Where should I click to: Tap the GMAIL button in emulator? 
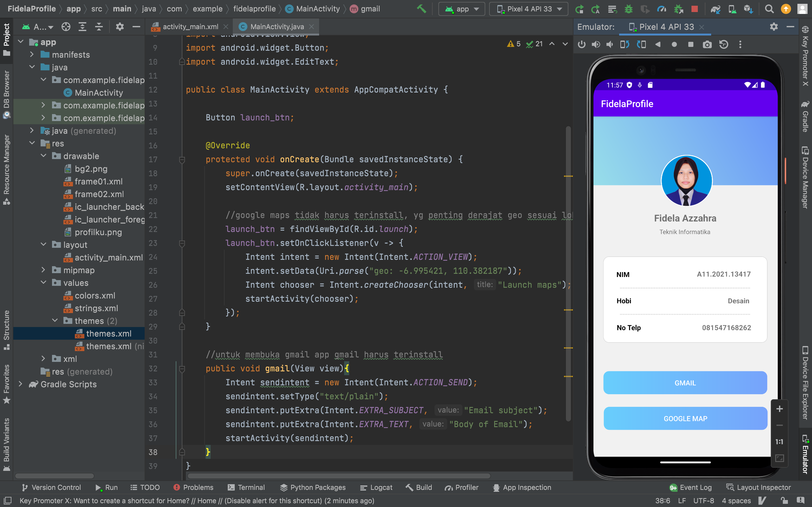tap(685, 382)
